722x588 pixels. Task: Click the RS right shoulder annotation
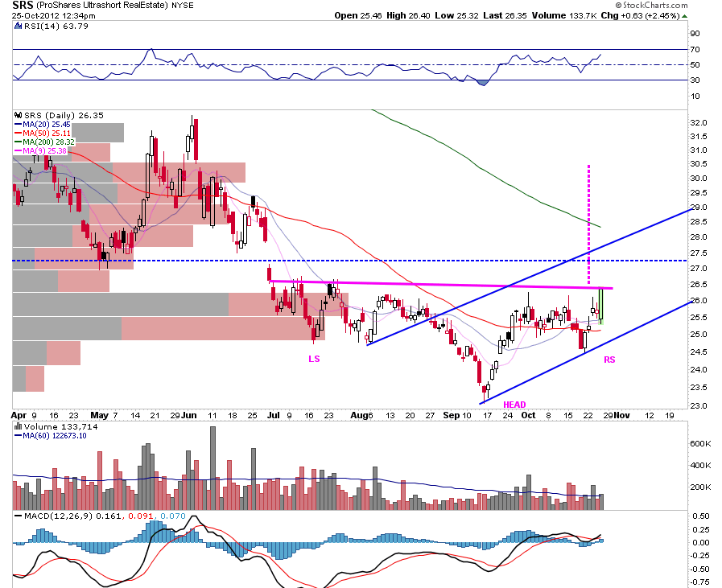click(x=609, y=360)
